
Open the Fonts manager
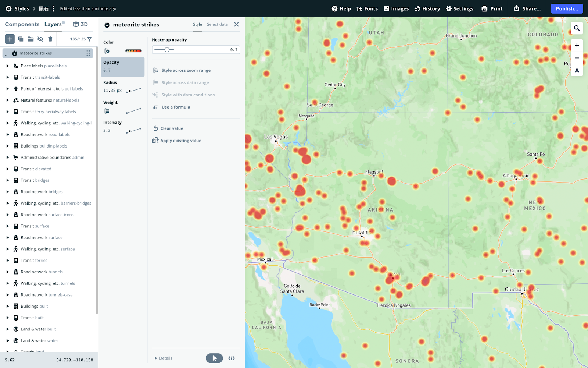(x=367, y=8)
